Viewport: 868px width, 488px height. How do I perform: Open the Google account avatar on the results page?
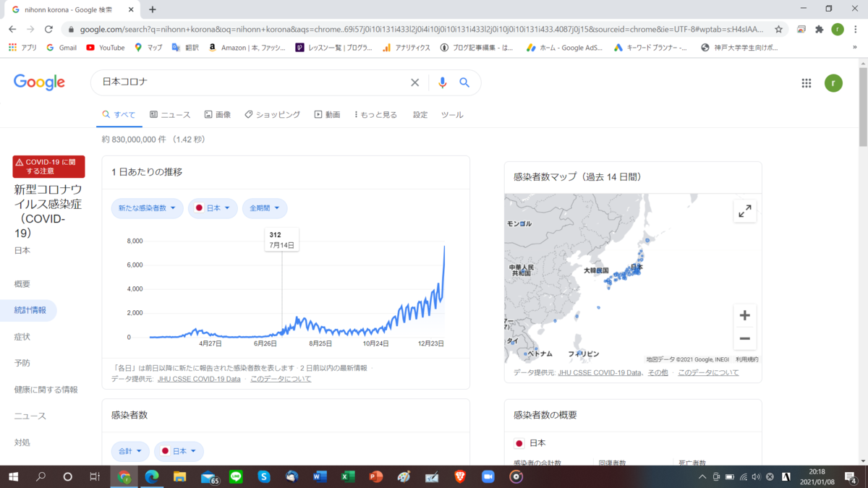coord(833,83)
